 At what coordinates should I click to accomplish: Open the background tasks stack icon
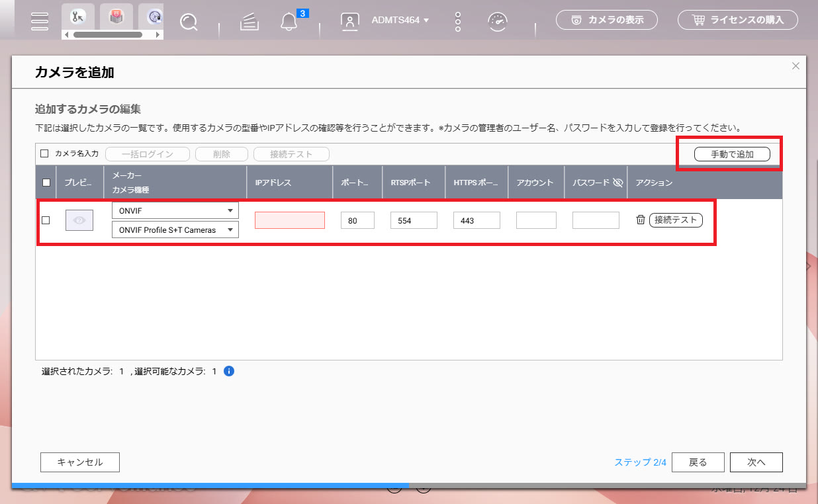[x=248, y=21]
